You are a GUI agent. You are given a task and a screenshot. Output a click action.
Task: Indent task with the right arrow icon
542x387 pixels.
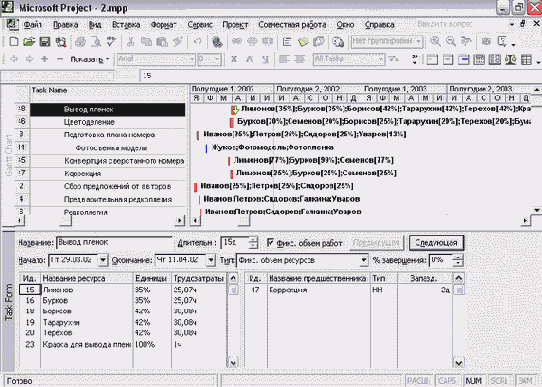29,59
